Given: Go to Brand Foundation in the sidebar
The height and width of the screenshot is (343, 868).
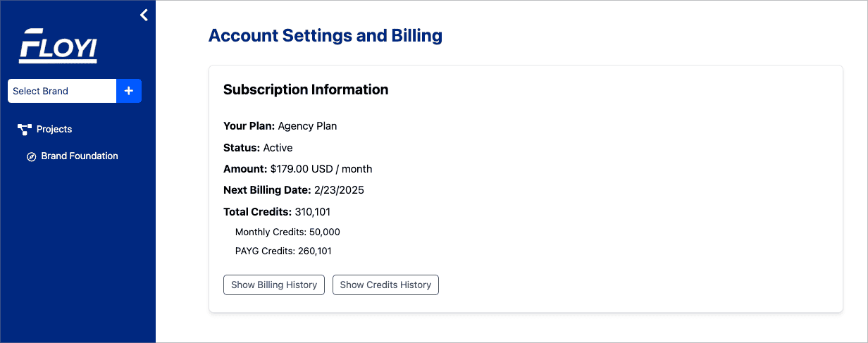Looking at the screenshot, I should pyautogui.click(x=80, y=156).
